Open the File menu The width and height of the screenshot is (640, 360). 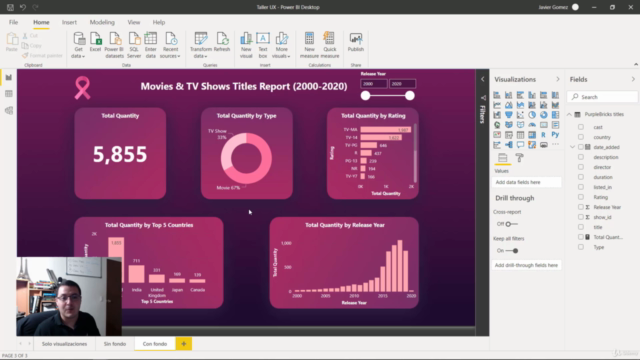pos(13,22)
